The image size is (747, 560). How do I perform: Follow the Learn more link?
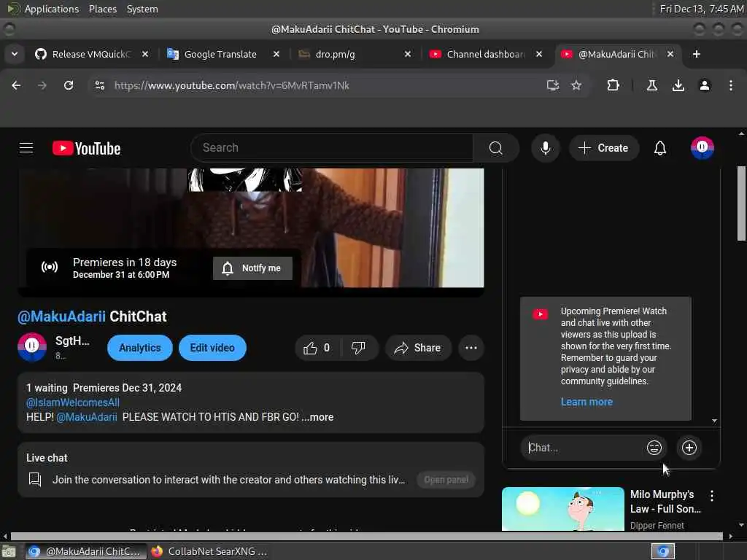click(x=587, y=402)
